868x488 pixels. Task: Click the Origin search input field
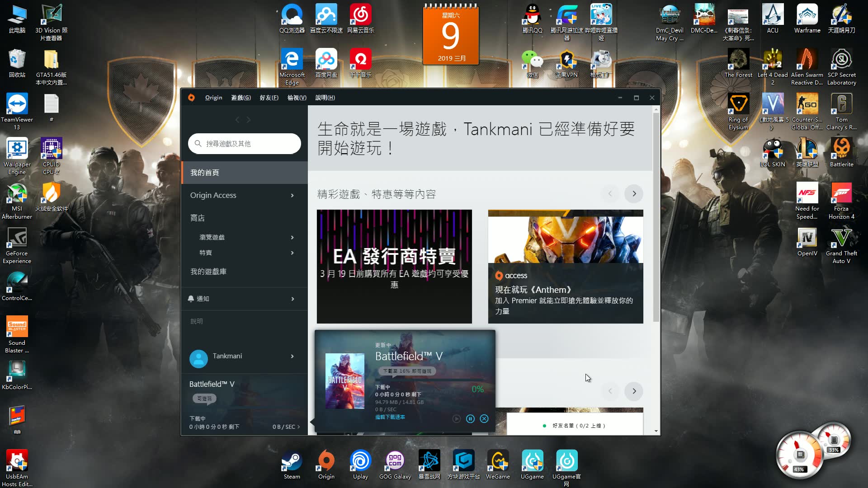245,144
